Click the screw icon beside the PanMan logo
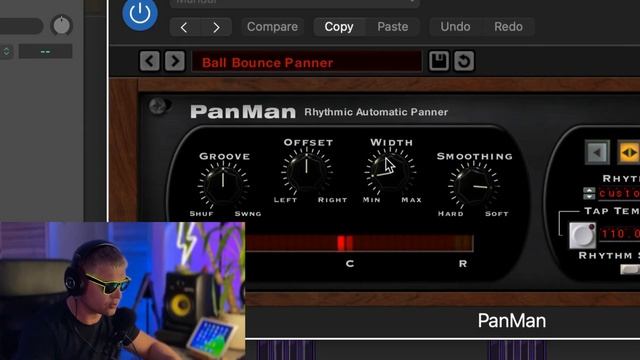The height and width of the screenshot is (360, 640). (158, 106)
